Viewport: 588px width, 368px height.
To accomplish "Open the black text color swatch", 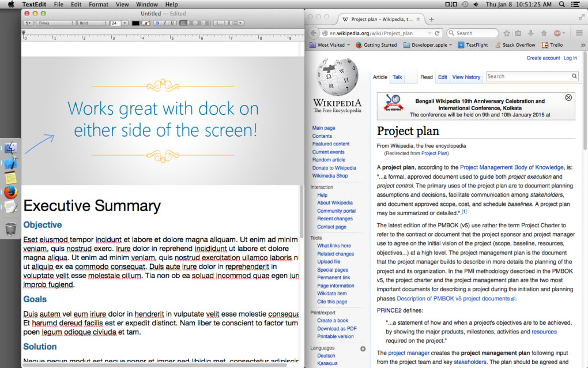I will point(135,23).
